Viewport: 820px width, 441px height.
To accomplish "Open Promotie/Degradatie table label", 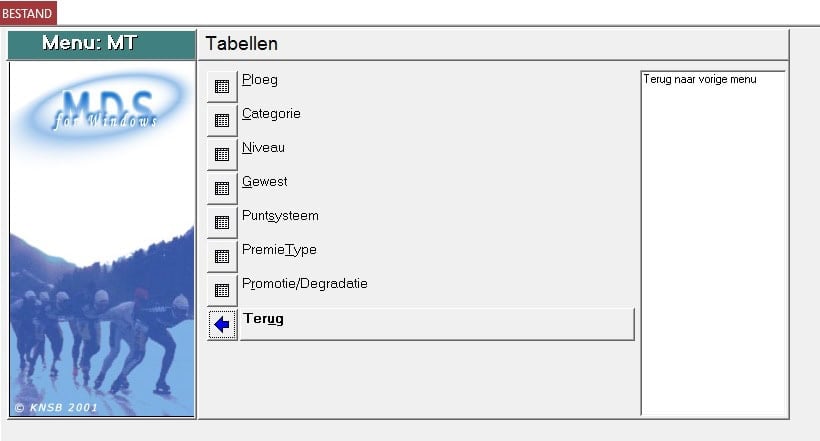I will [x=305, y=283].
